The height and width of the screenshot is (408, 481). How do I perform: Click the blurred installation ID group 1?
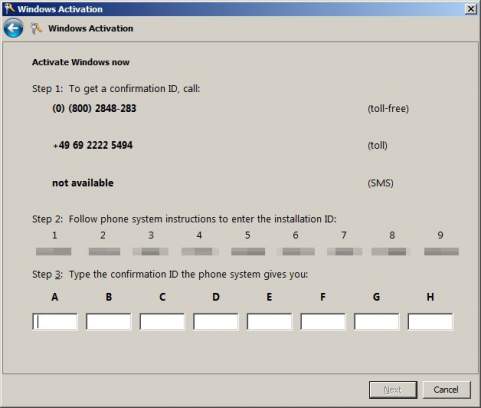coord(54,251)
